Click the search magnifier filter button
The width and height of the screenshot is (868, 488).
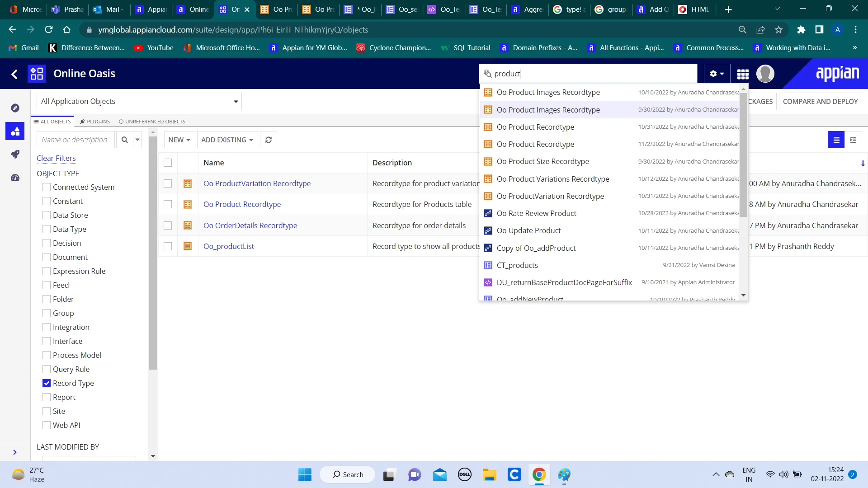[x=124, y=140]
